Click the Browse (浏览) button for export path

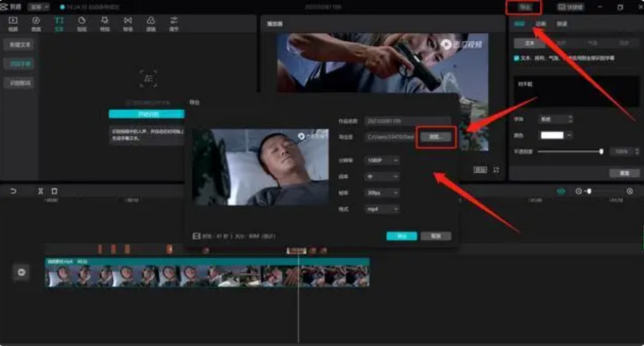(436, 137)
